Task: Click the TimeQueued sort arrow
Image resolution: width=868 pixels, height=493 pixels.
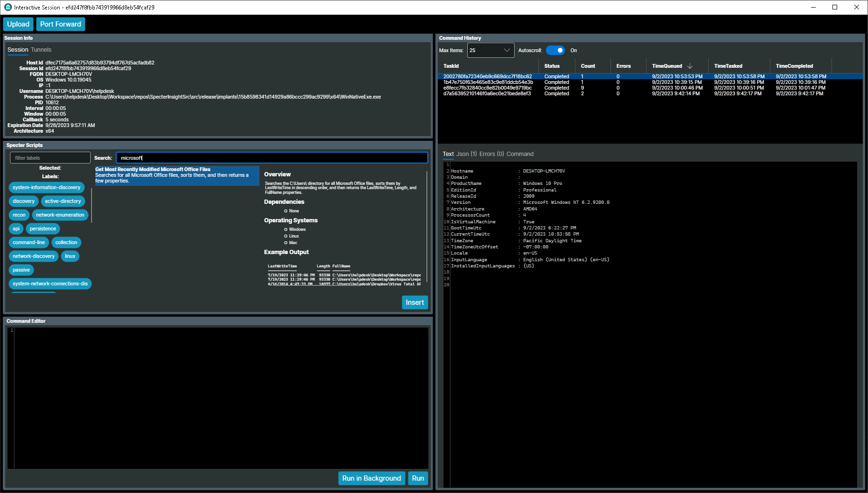Action: [691, 66]
